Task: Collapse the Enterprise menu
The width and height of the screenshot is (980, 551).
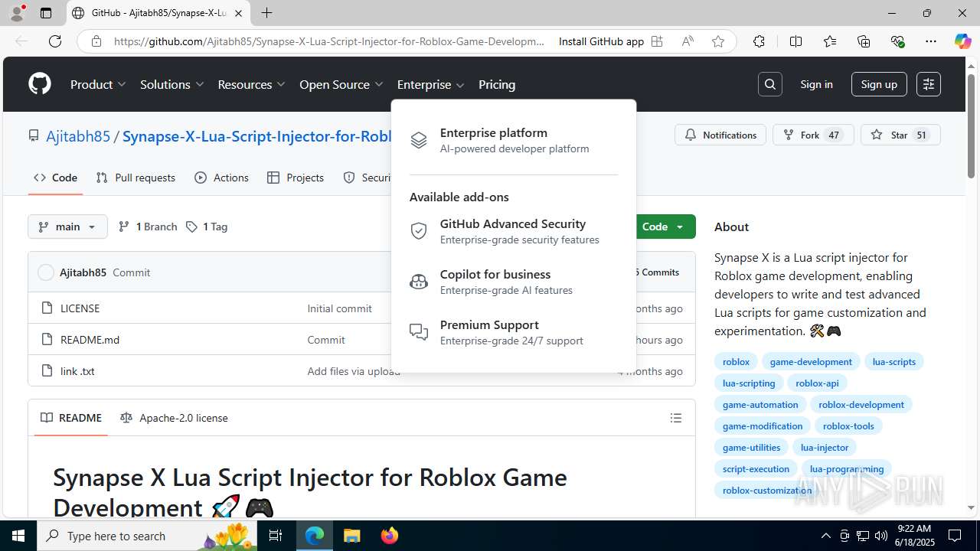Action: pyautogui.click(x=431, y=84)
